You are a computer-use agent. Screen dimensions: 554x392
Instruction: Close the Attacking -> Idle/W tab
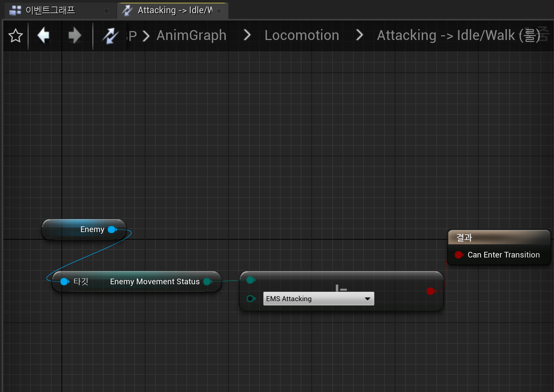(219, 11)
